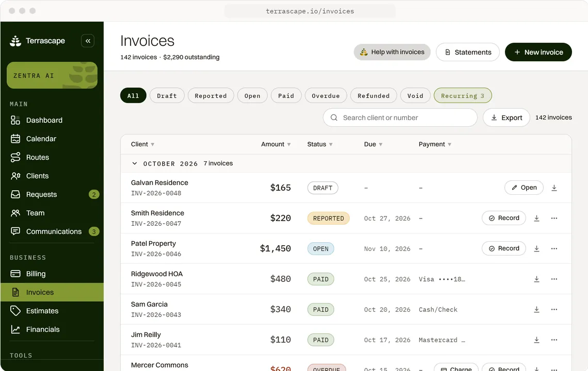Download the Smith Residence invoice
Screen dimensions: 588x371
536,218
